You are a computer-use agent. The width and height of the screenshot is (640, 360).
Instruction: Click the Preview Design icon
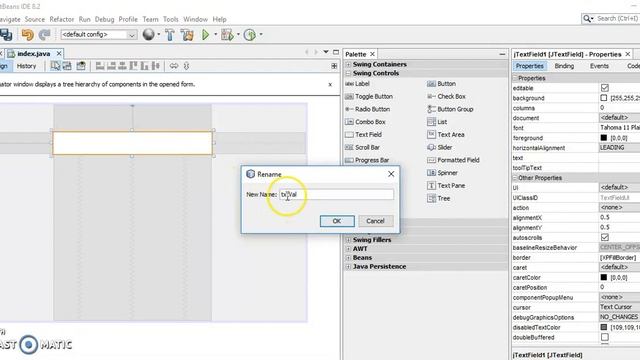81,66
